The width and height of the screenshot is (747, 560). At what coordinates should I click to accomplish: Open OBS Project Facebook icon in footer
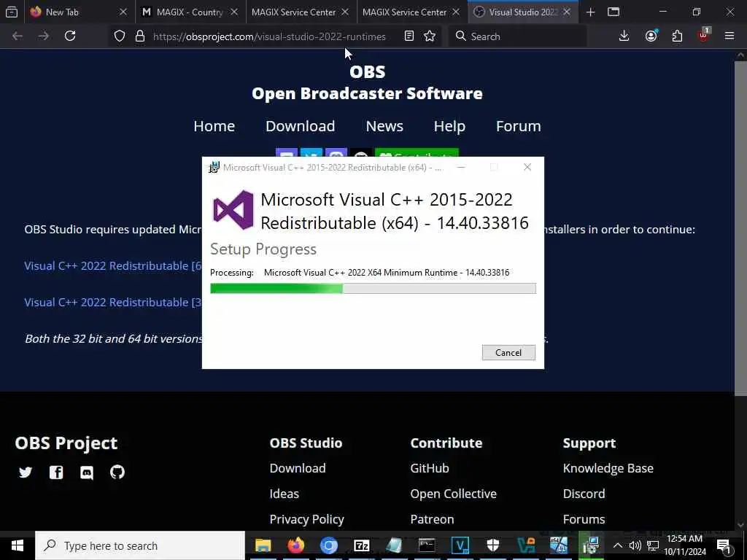56,472
